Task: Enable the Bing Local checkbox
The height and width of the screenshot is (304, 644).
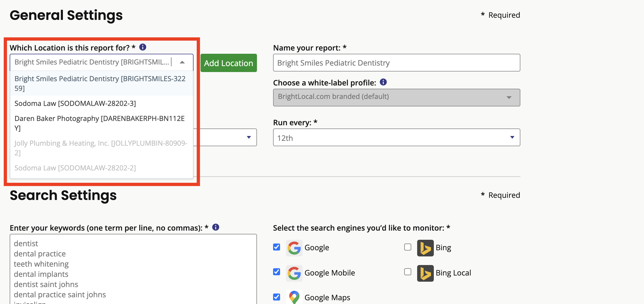Action: coord(408,272)
